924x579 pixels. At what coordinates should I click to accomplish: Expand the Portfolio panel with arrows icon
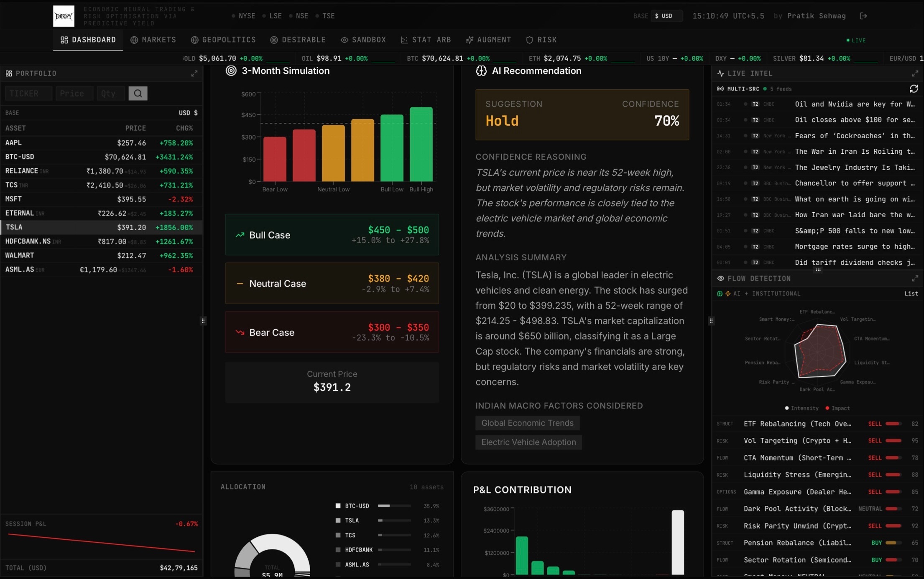[194, 74]
